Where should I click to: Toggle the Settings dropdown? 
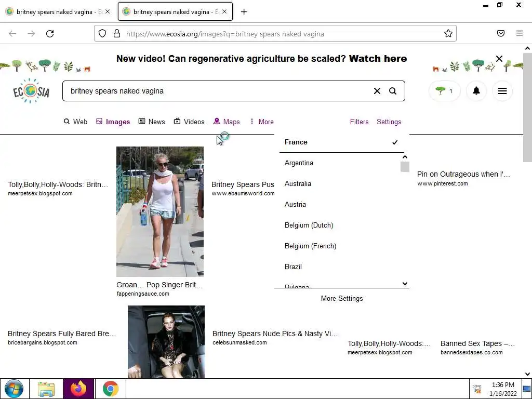click(x=389, y=122)
